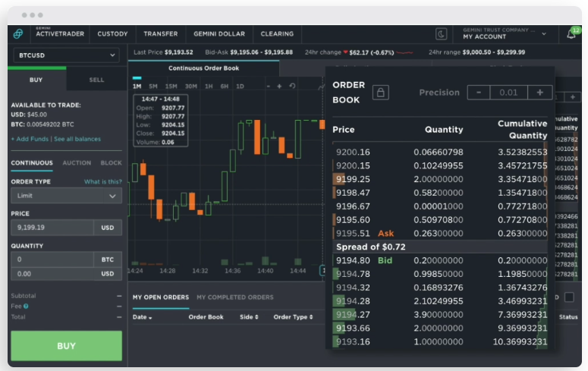Screen dimensions: 588x371
Task: Open Custody navigation item
Action: 112,33
